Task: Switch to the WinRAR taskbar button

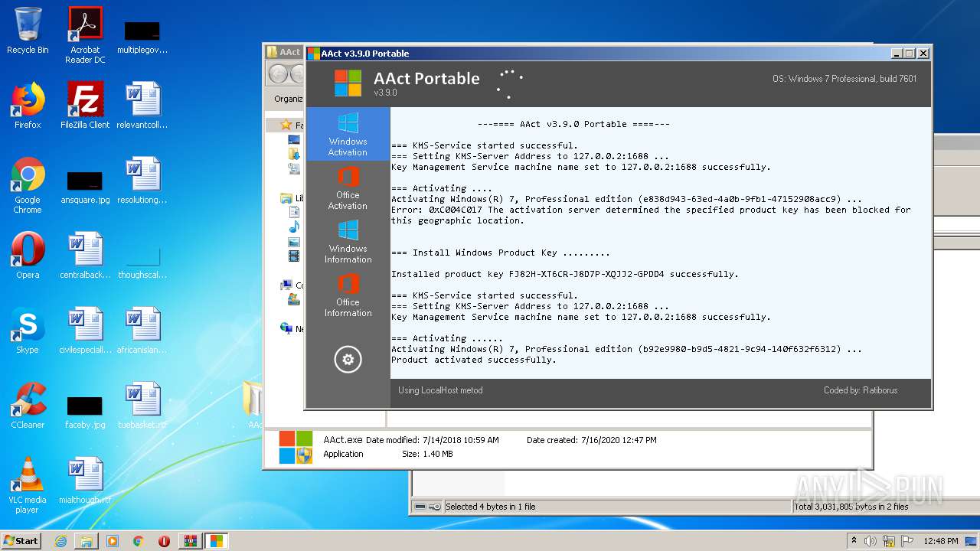Action: click(190, 541)
